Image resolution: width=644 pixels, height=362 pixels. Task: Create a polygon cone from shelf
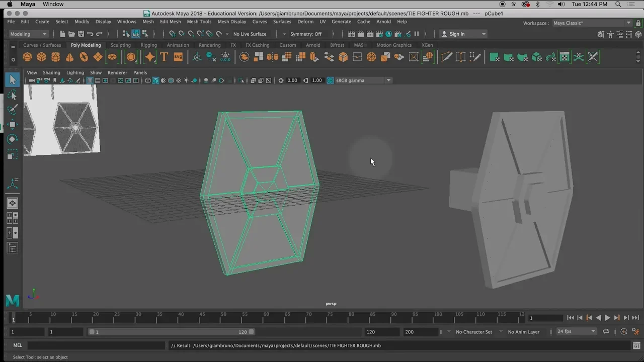coord(70,57)
